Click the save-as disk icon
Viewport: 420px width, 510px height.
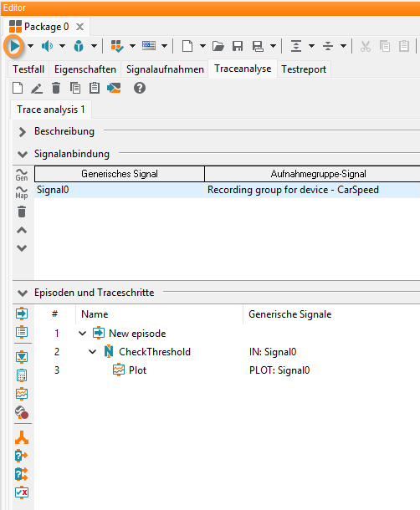(258, 46)
